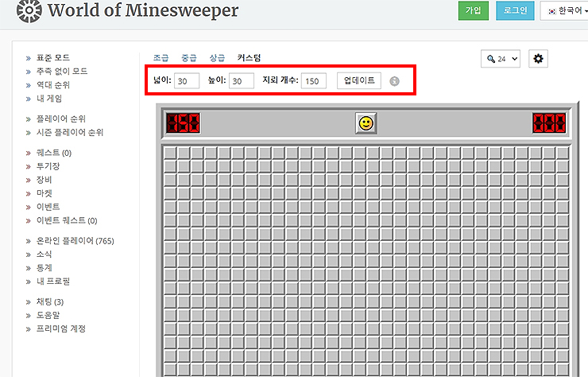
Task: Open 플레이어 순위 link
Action: pyautogui.click(x=61, y=119)
